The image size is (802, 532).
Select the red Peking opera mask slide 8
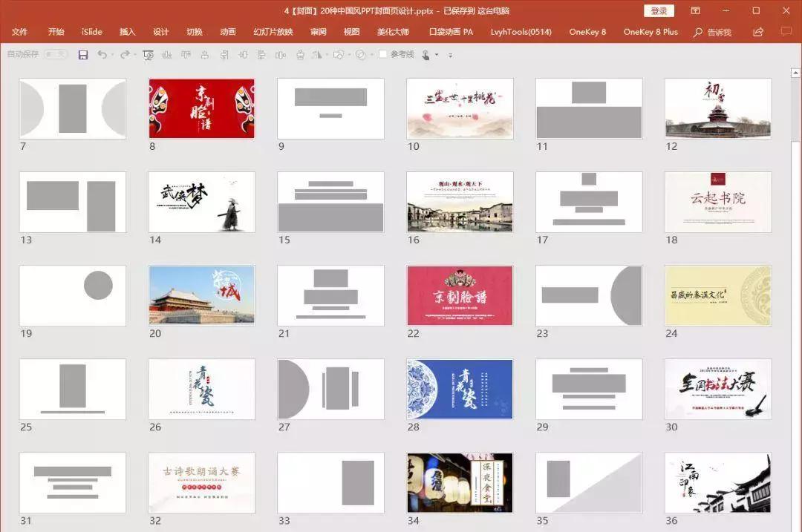click(x=201, y=108)
